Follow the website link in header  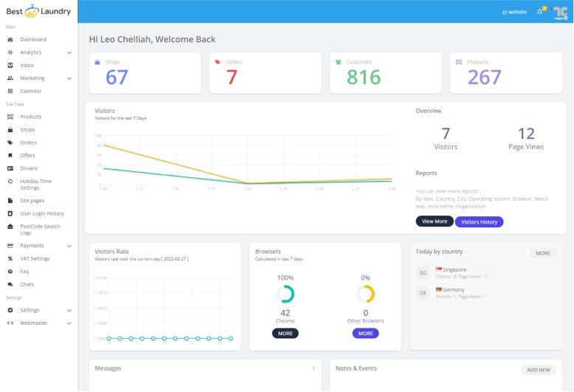coord(514,12)
